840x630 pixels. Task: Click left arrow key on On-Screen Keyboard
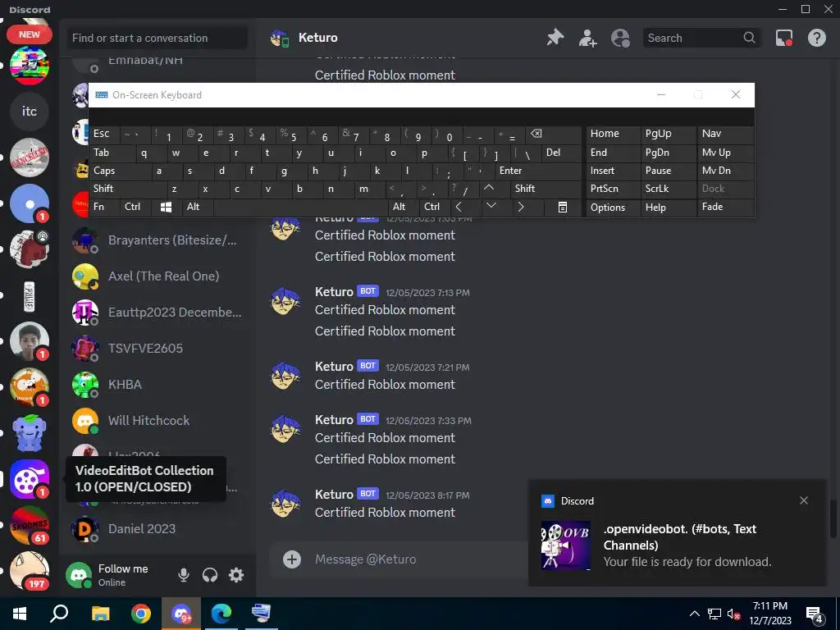click(x=466, y=207)
